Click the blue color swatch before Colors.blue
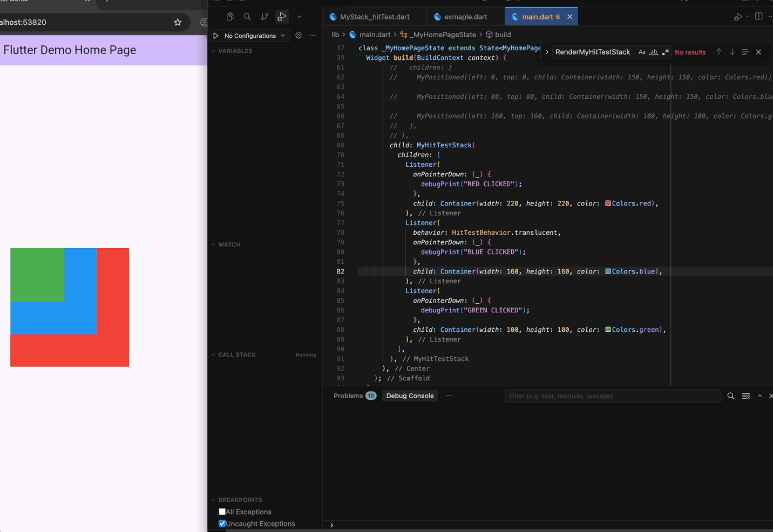 [x=608, y=271]
